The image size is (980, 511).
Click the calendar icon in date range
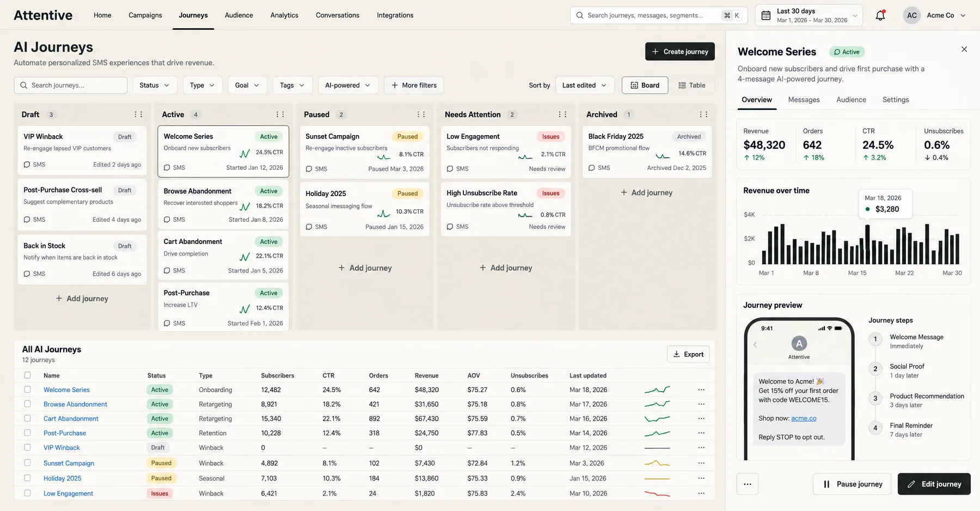(x=765, y=15)
